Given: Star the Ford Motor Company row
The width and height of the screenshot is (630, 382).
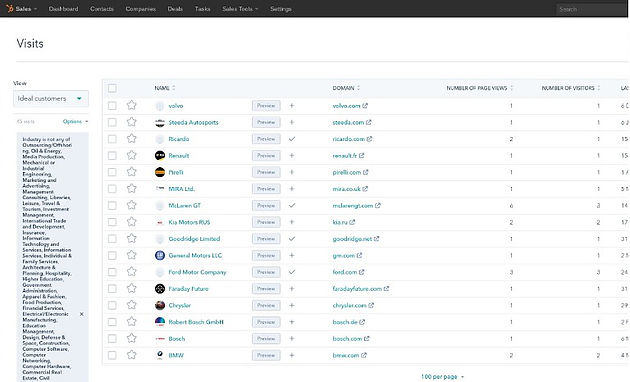Looking at the screenshot, I should click(x=131, y=272).
